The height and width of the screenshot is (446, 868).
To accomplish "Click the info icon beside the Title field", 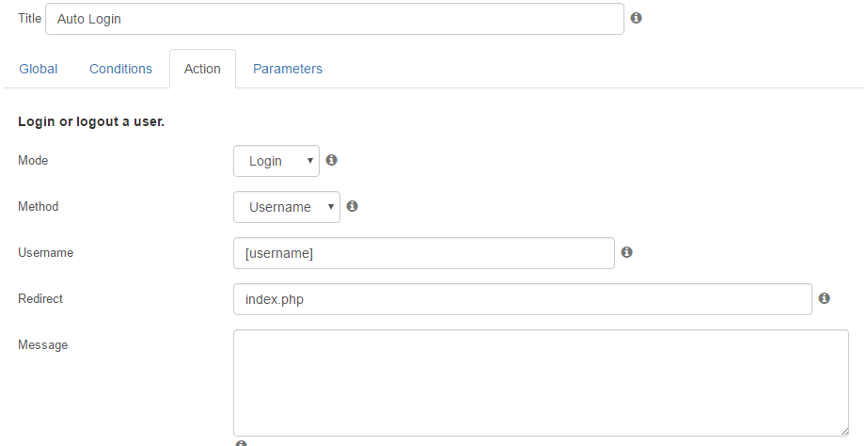I will [636, 18].
